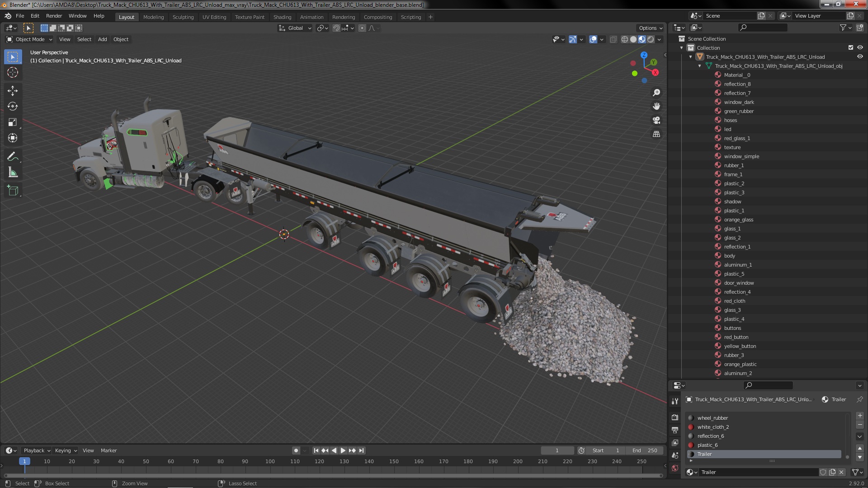The height and width of the screenshot is (488, 868).
Task: Switch to material preview shading
Action: pos(642,39)
